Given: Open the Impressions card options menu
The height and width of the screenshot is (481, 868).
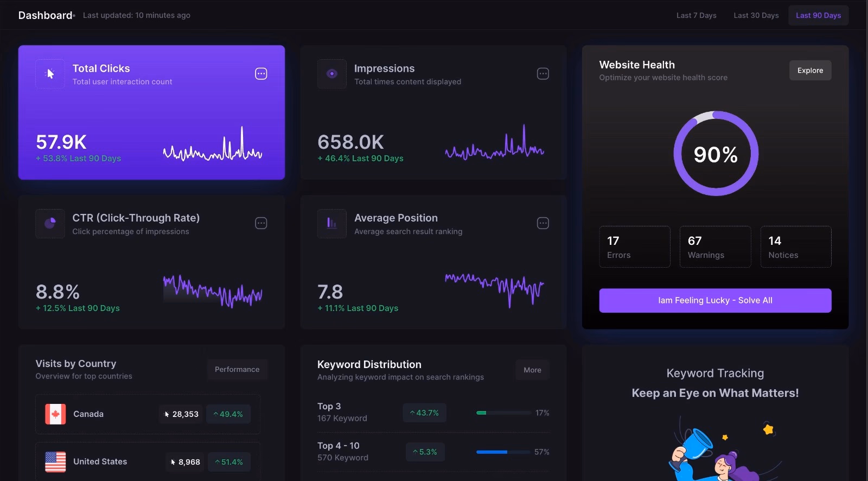Looking at the screenshot, I should click(543, 74).
